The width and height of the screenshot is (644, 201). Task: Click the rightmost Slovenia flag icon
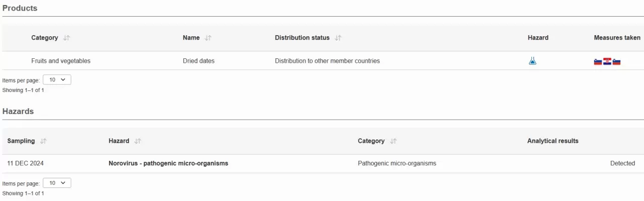tap(616, 62)
